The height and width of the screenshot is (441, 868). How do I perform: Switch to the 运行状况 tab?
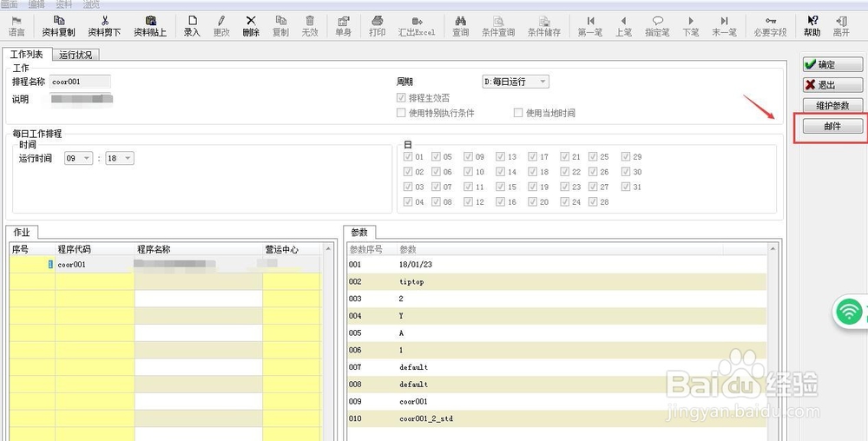(76, 55)
